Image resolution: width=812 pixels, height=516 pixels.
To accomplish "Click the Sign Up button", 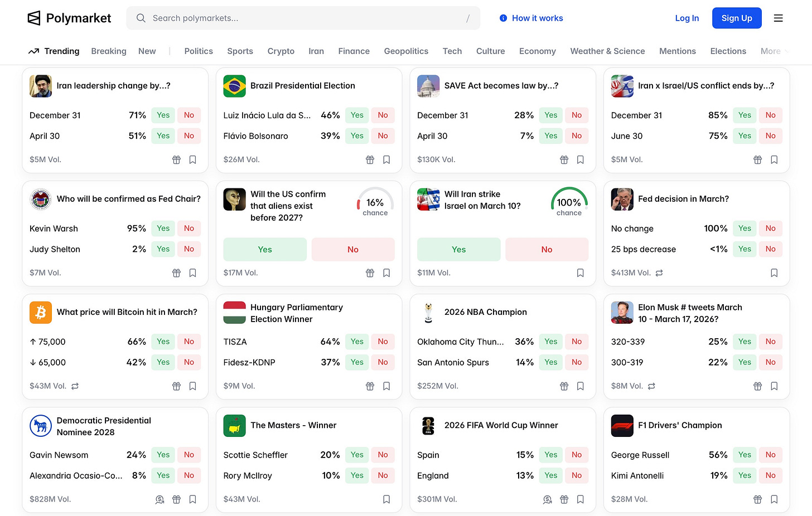I will 737,18.
